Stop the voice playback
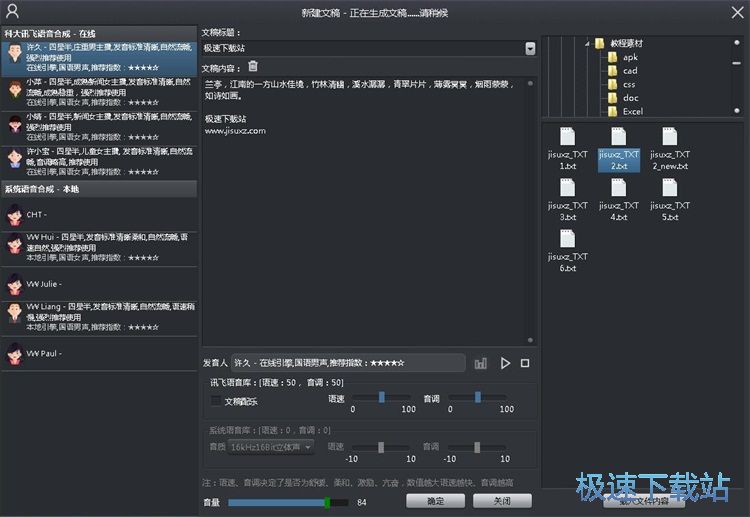The width and height of the screenshot is (750, 517). coord(525,363)
